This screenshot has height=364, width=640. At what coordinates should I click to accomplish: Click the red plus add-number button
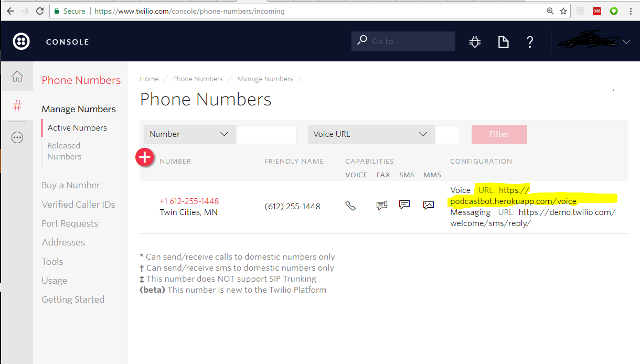click(x=145, y=157)
